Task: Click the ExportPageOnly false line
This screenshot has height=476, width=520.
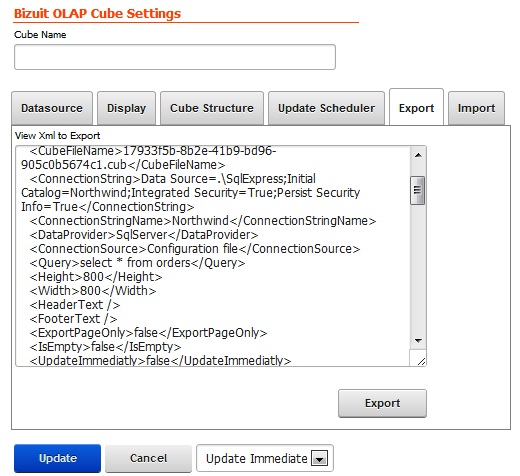Action: point(148,333)
